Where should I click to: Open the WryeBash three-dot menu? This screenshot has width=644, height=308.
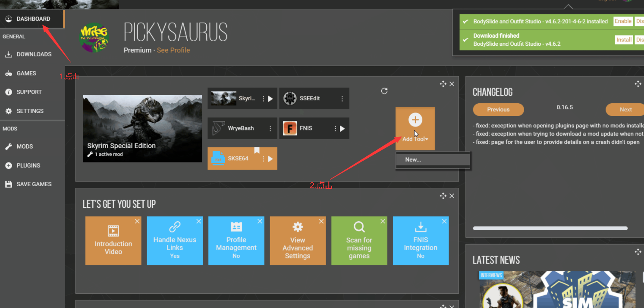[270, 129]
